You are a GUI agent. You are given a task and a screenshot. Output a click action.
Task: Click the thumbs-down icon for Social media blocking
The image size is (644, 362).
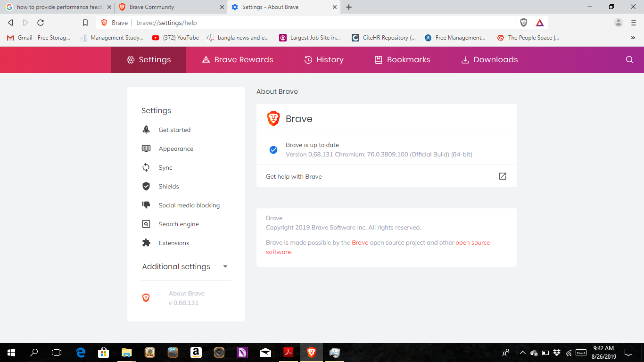pyautogui.click(x=146, y=205)
